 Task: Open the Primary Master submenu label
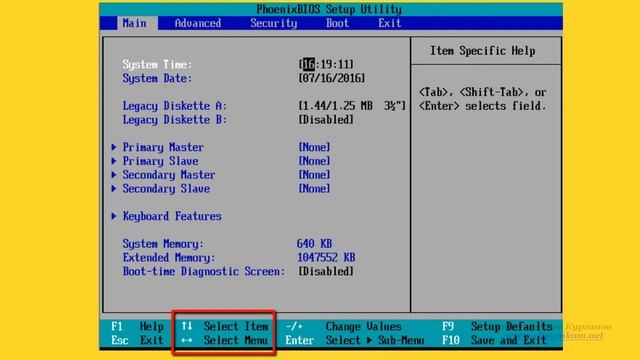click(163, 147)
